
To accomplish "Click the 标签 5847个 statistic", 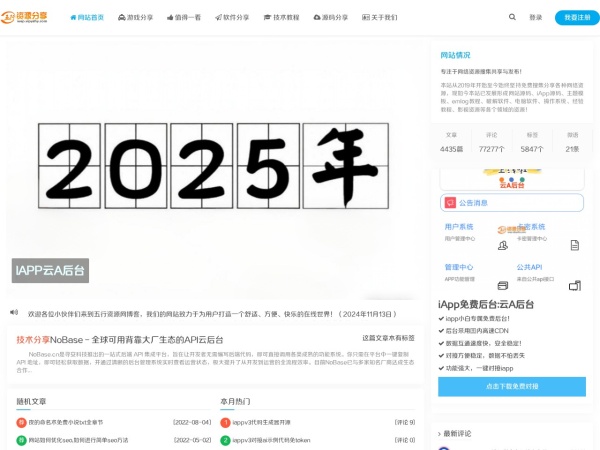I will 532,142.
